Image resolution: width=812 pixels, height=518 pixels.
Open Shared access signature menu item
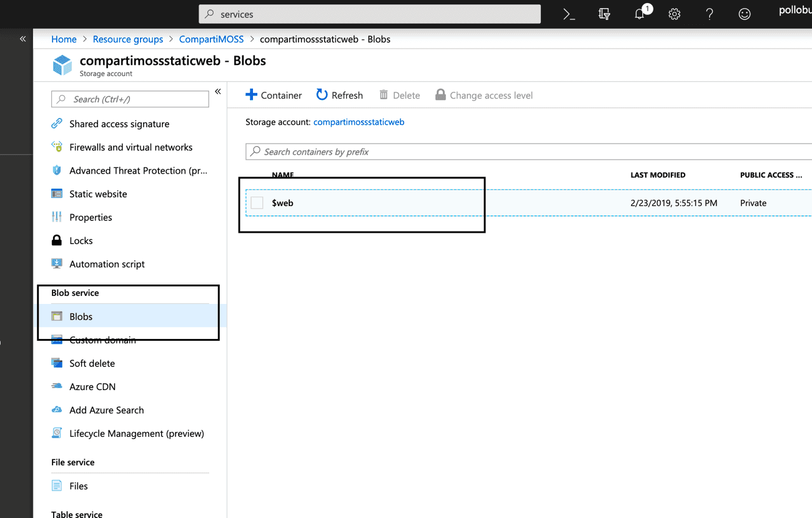pos(119,124)
